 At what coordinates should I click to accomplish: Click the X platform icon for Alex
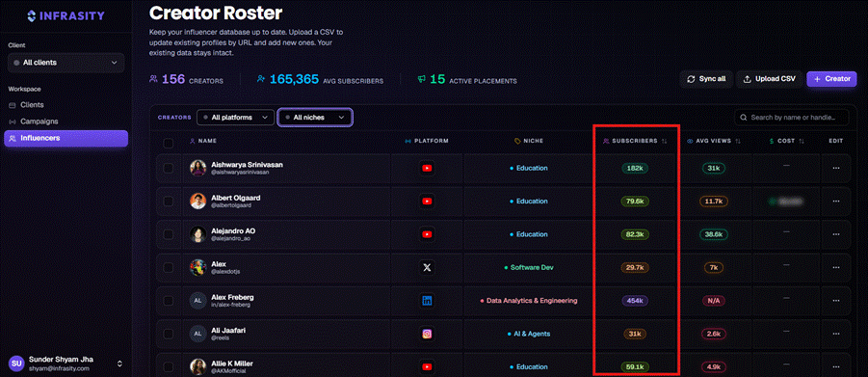click(427, 268)
